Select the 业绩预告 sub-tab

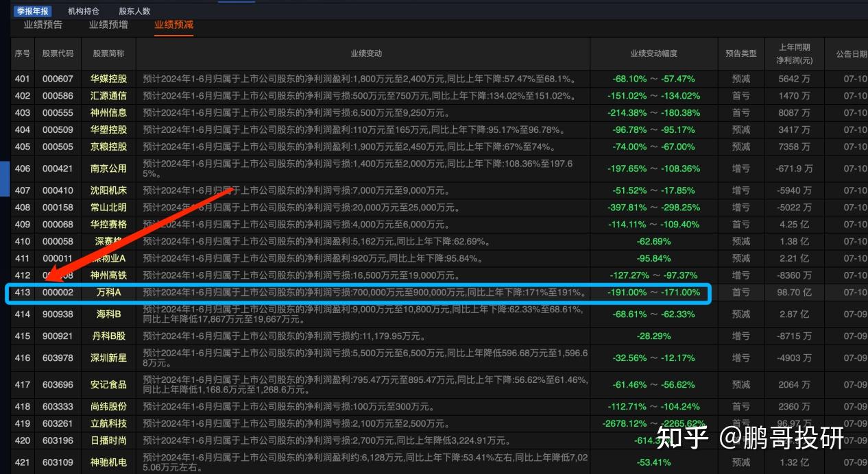coord(43,25)
